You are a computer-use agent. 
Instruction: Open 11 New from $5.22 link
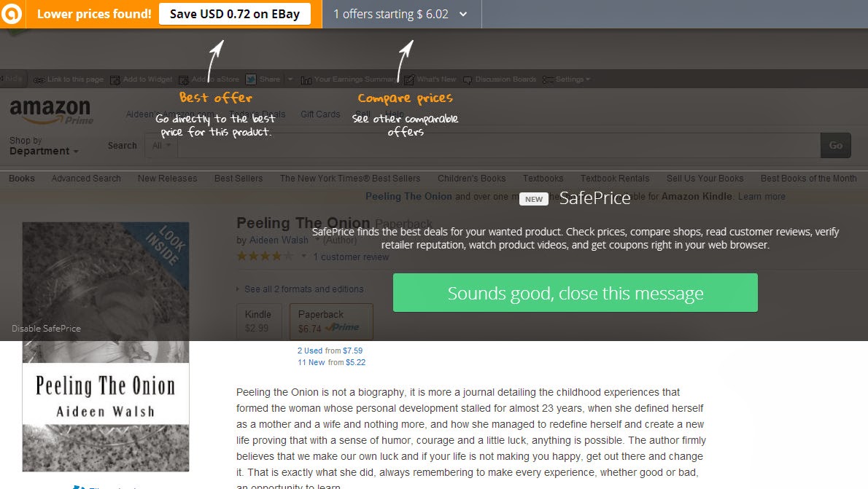332,362
